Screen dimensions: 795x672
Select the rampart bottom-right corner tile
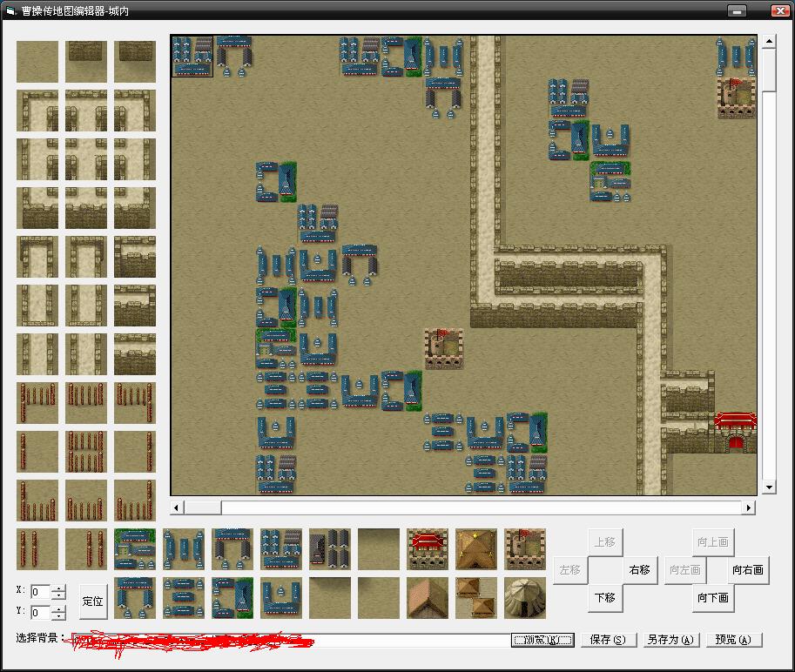135,208
